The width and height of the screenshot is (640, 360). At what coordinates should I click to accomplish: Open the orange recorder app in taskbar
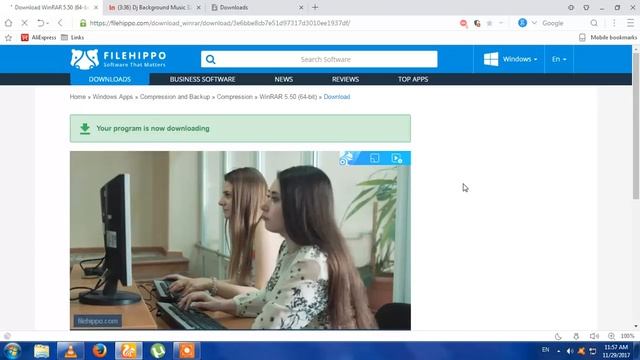click(187, 351)
